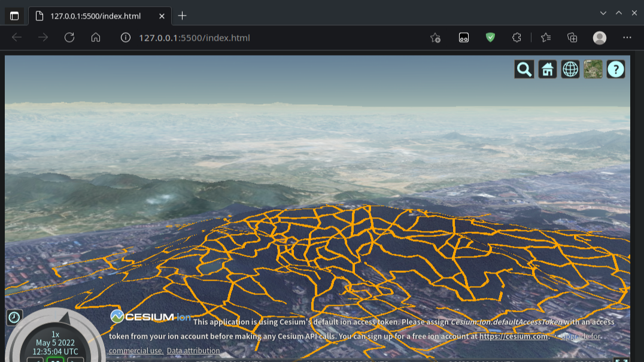This screenshot has width=644, height=362.
Task: Click the Upgrade for link
Action: 581,336
